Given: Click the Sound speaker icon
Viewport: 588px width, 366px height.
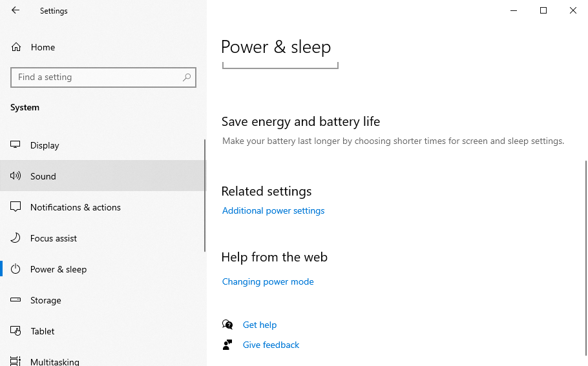Looking at the screenshot, I should coord(16,176).
